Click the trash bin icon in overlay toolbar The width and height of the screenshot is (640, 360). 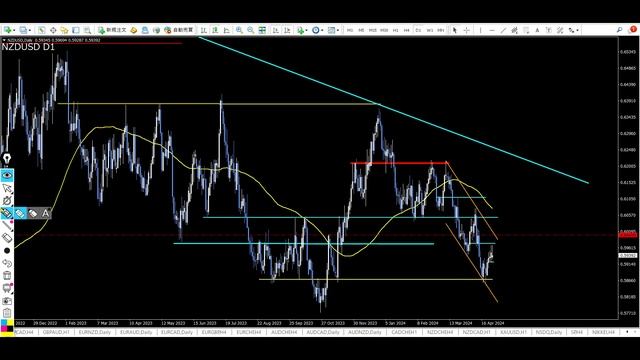click(x=7, y=276)
